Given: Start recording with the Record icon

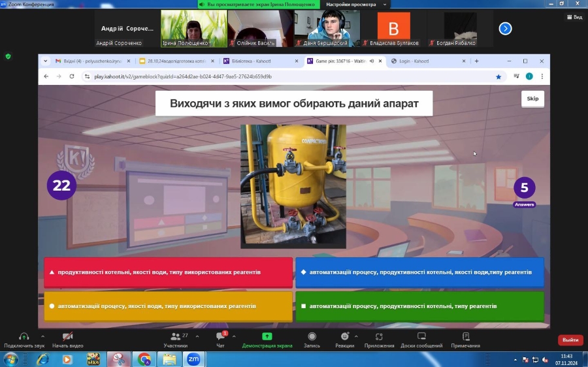Looking at the screenshot, I should pos(312,336).
